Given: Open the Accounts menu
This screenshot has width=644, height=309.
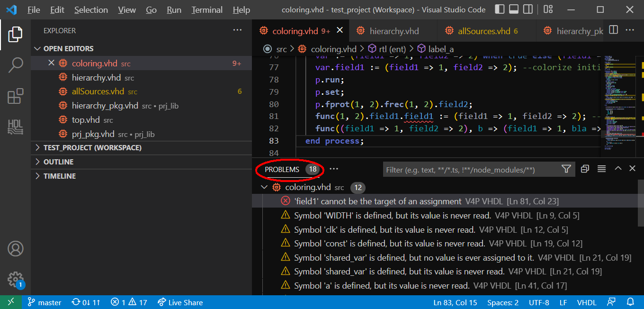Looking at the screenshot, I should tap(15, 248).
